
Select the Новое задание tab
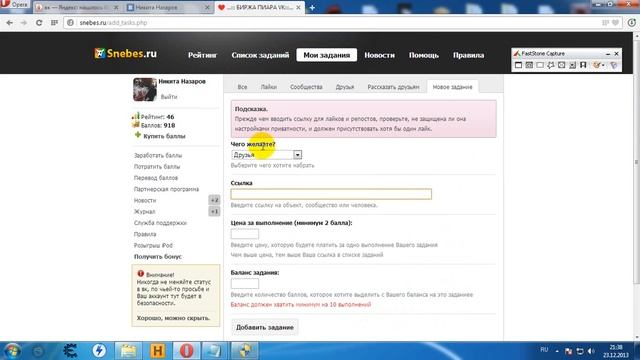[x=452, y=87]
